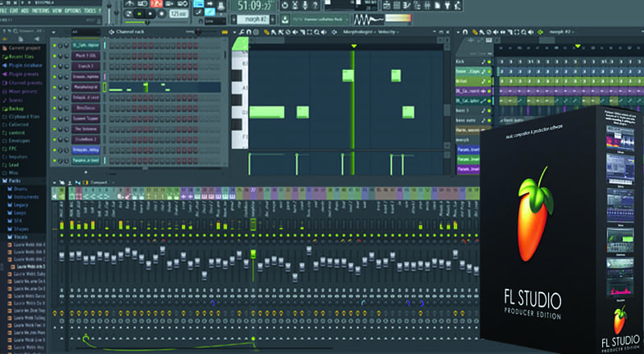The height and width of the screenshot is (354, 644).
Task: Open Current project in browser
Action: coord(22,48)
